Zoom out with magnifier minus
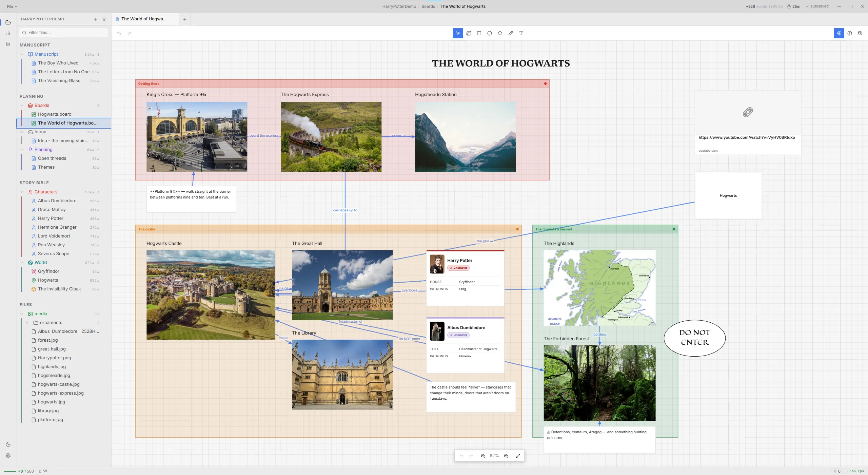The height and width of the screenshot is (475, 868). coord(483,456)
